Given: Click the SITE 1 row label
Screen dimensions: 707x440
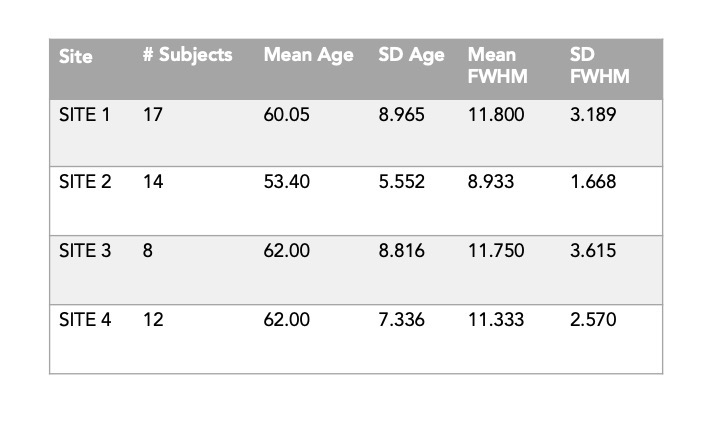Looking at the screenshot, I should [84, 115].
